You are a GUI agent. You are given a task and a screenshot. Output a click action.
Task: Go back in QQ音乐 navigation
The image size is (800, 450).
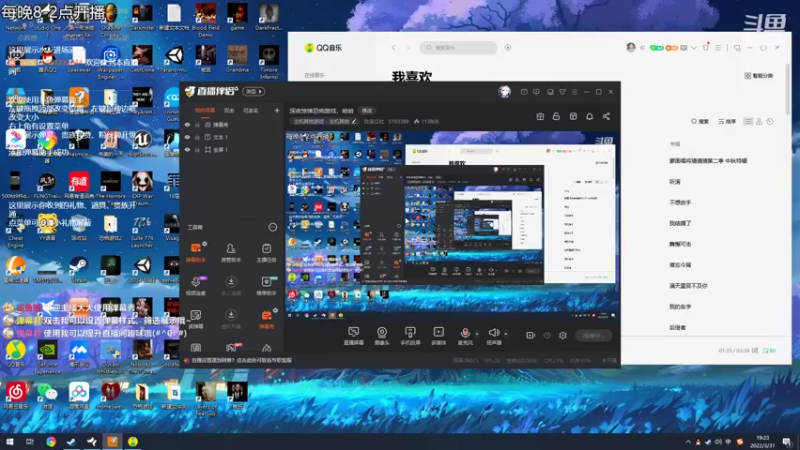pos(393,47)
